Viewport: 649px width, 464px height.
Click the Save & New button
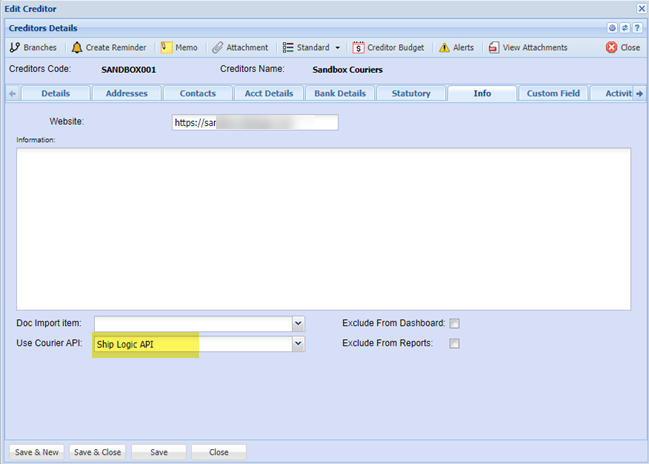coord(37,452)
